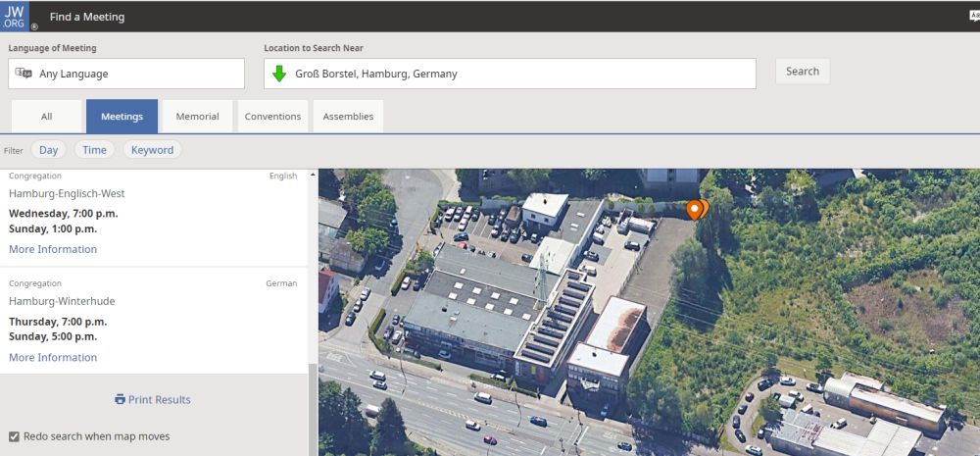980x456 pixels.
Task: Click the JW.ORG logo
Action: click(16, 17)
